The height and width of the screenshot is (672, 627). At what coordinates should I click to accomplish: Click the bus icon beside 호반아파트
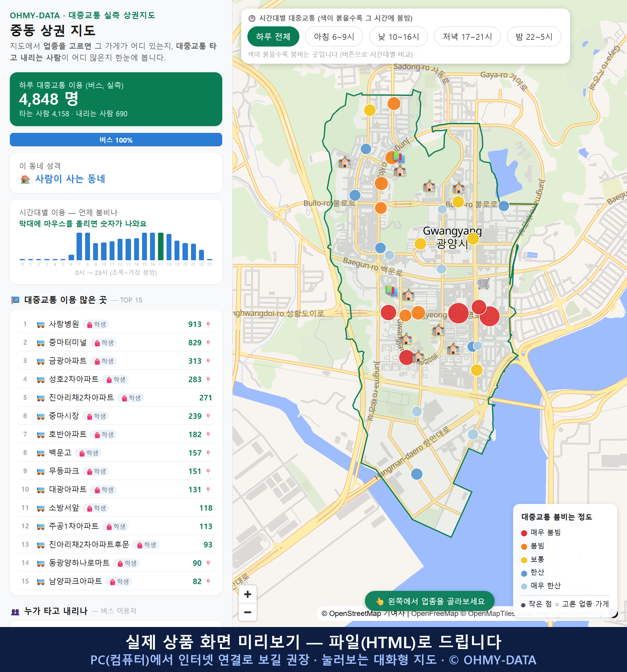pyautogui.click(x=40, y=434)
